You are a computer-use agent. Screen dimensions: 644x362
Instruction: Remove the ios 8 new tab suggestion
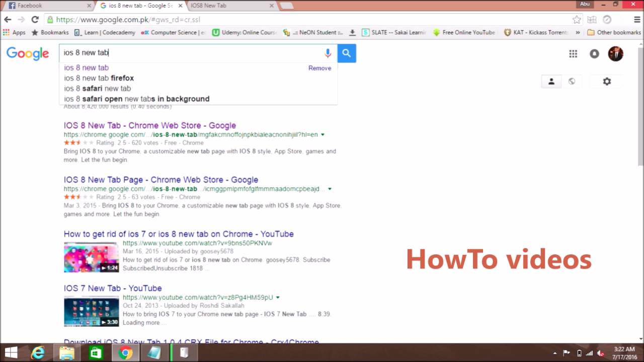(319, 68)
